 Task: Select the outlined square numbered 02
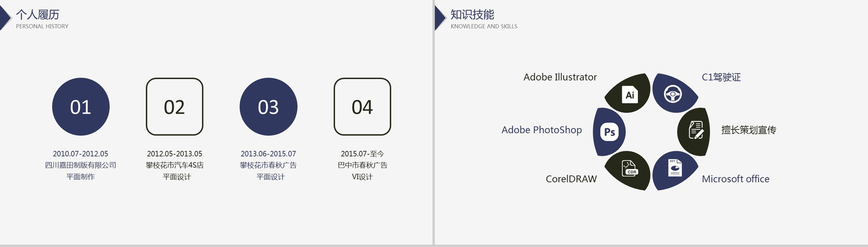pos(175,107)
